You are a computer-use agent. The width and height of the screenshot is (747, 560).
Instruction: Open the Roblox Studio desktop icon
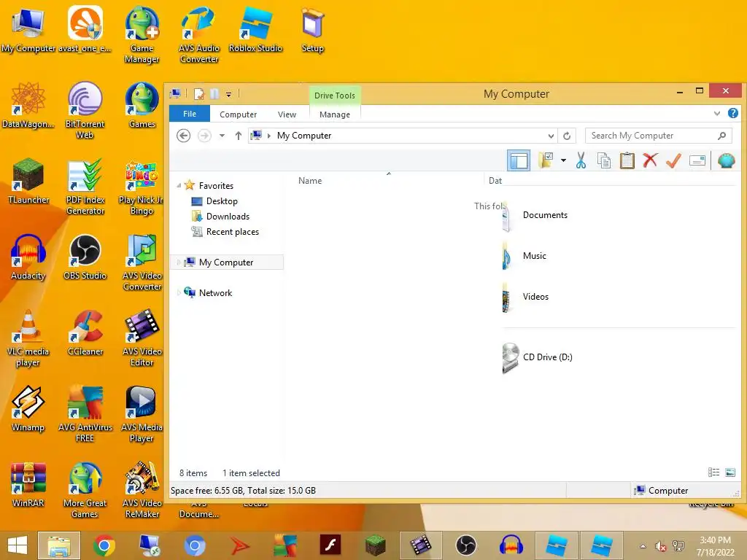click(255, 29)
